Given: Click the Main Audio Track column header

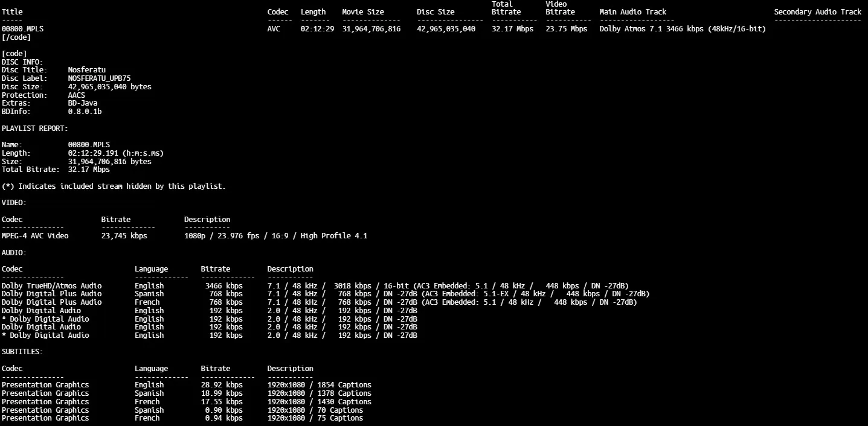Looking at the screenshot, I should (x=633, y=12).
